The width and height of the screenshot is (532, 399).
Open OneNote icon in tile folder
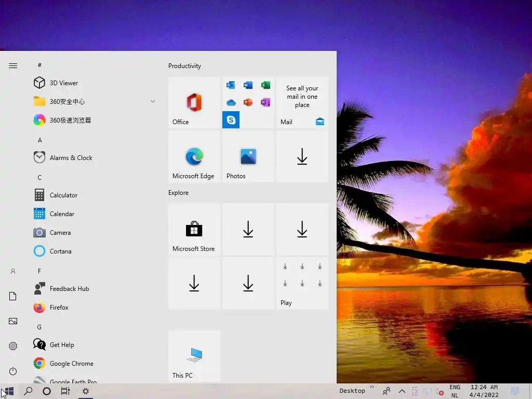tap(265, 102)
